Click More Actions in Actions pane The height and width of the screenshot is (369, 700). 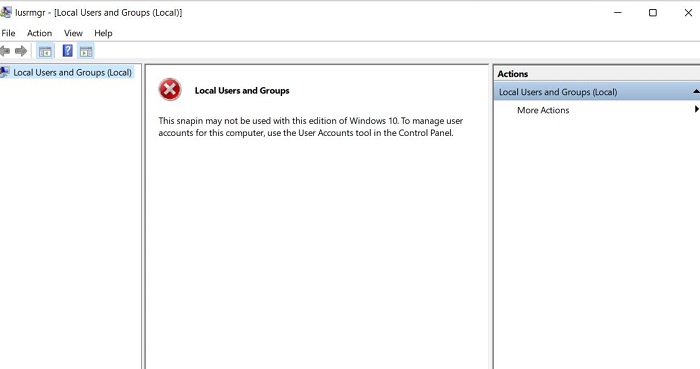543,110
